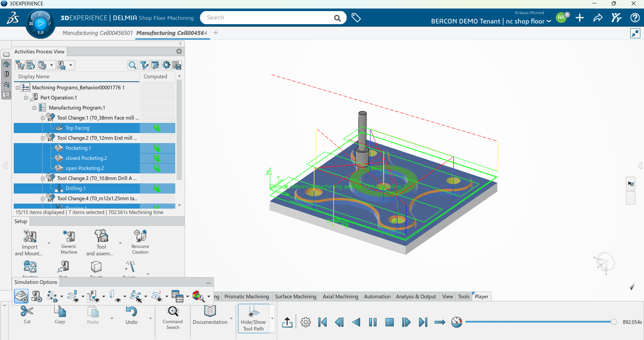
Task: Open the Help question mark icon
Action: (635, 17)
